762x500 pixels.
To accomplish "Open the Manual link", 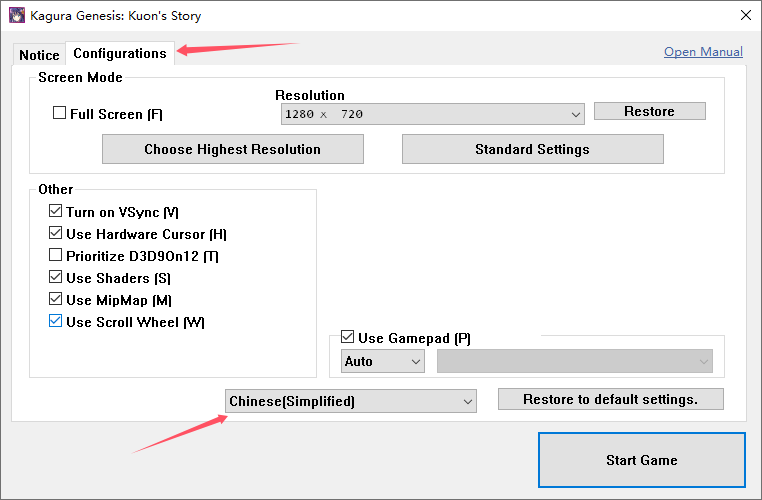I will click(703, 52).
